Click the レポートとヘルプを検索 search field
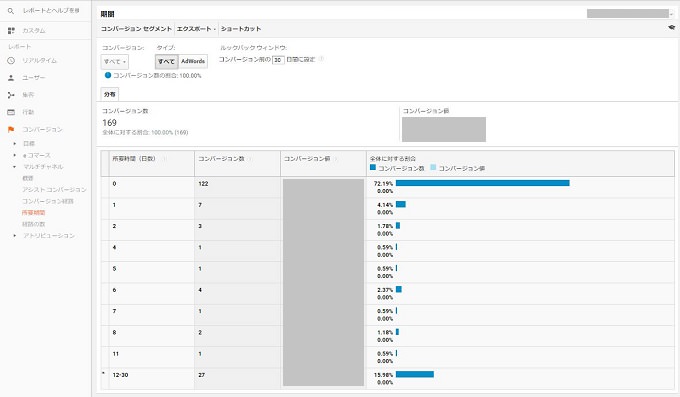Image resolution: width=680 pixels, height=397 pixels. (51, 11)
